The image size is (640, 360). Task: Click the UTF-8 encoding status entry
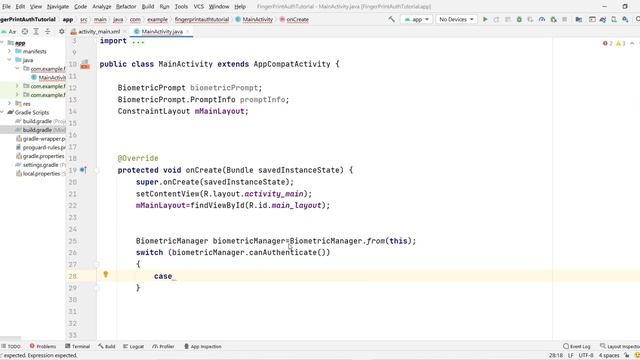(x=586, y=356)
